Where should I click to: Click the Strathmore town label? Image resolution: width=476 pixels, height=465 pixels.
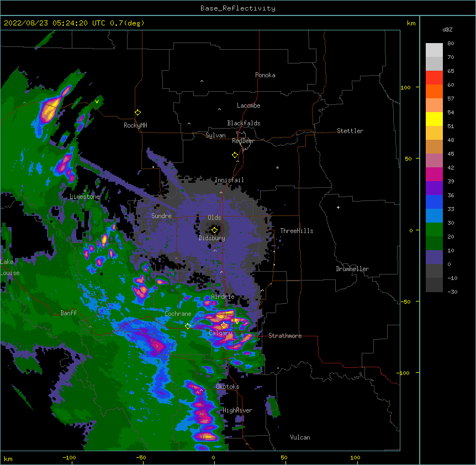point(285,336)
